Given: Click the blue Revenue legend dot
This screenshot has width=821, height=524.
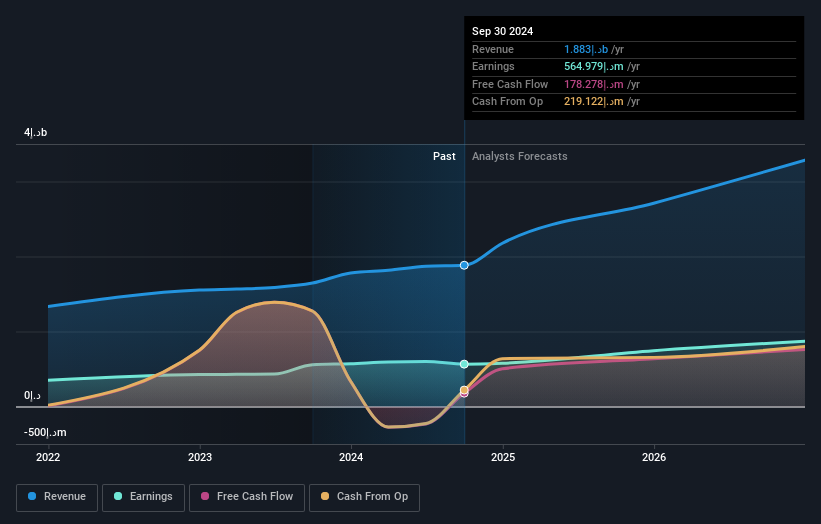Looking at the screenshot, I should (33, 497).
